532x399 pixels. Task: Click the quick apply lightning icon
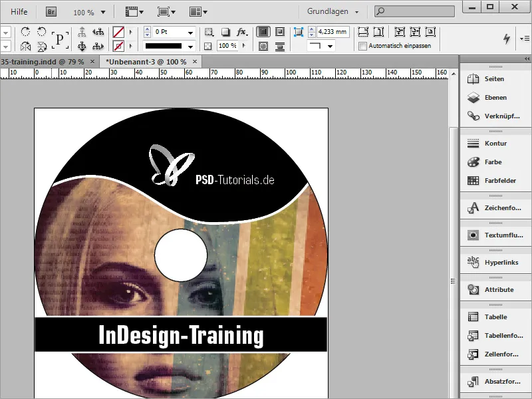(x=507, y=39)
